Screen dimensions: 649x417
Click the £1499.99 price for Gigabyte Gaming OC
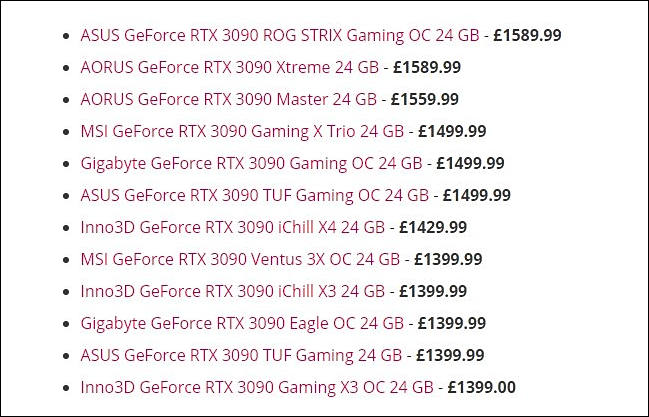click(470, 163)
